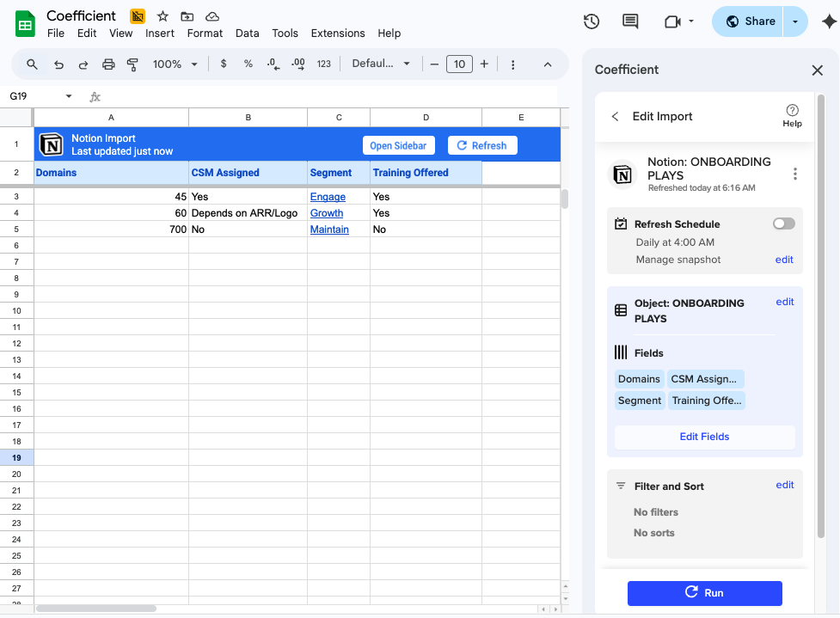Open the zoom level 100% dropdown
This screenshot has width=840, height=618.
175,64
